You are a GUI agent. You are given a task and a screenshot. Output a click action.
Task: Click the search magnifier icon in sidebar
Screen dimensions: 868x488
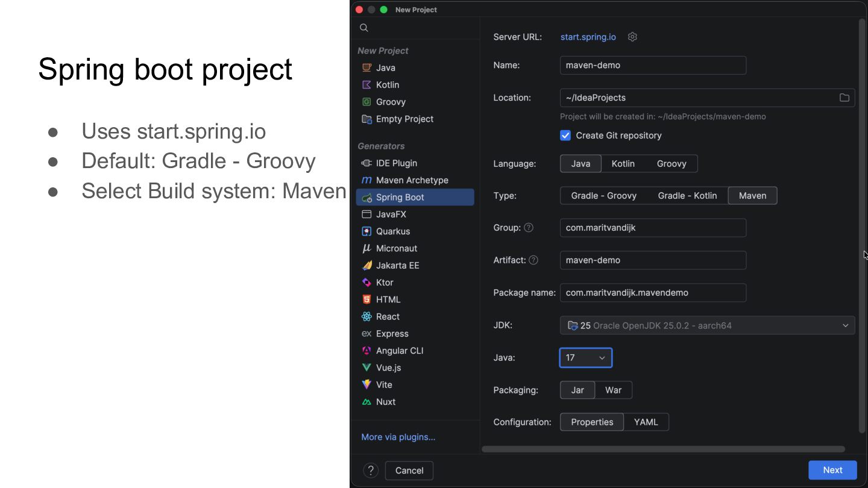[364, 28]
